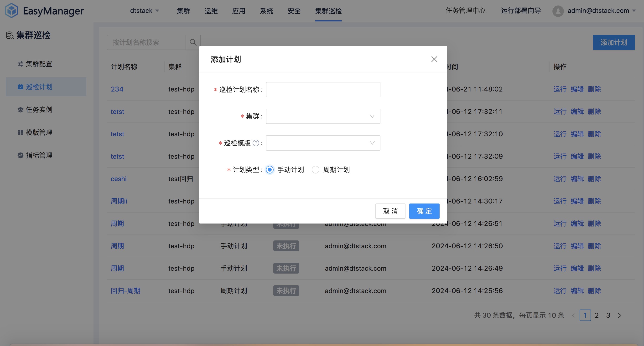Click 未执行 status tag in 回归-周期 row
The width and height of the screenshot is (644, 346).
point(286,291)
